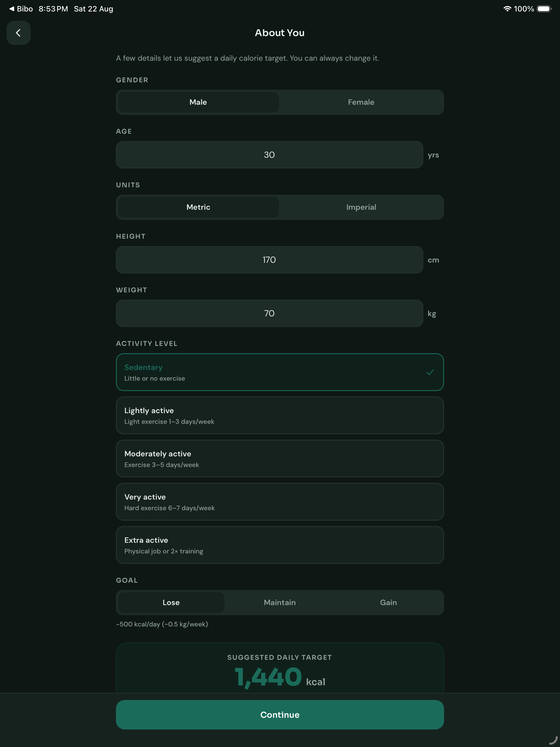Tap the Continue button
The width and height of the screenshot is (560, 747).
pos(280,714)
